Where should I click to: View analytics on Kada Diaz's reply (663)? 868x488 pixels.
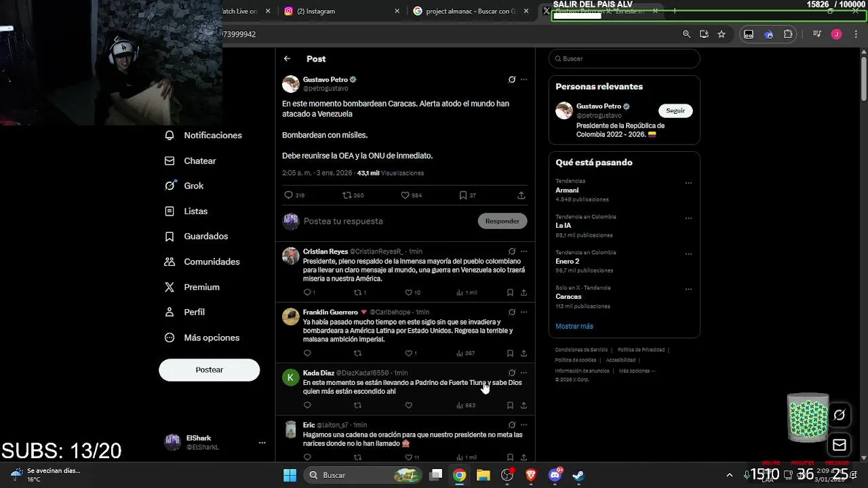(x=466, y=405)
